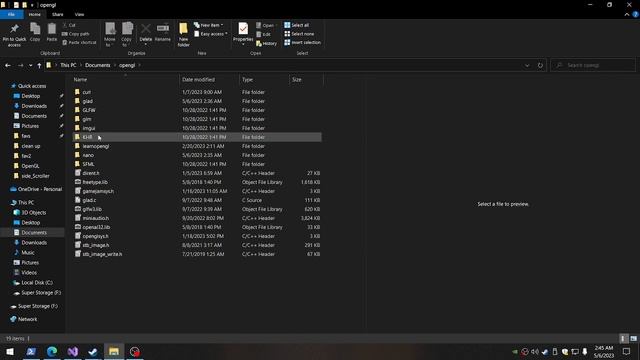Switch to the View ribbon tab
The width and height of the screenshot is (640, 360).
[x=79, y=14]
